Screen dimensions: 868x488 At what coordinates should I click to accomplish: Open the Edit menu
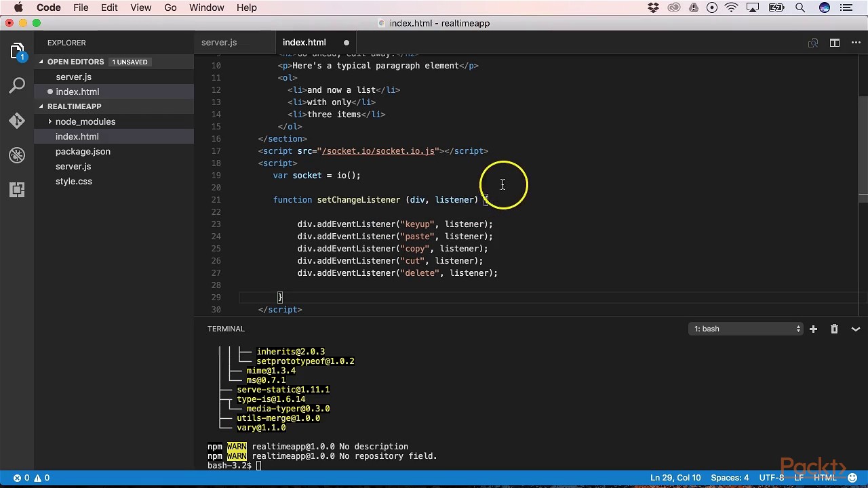(109, 7)
